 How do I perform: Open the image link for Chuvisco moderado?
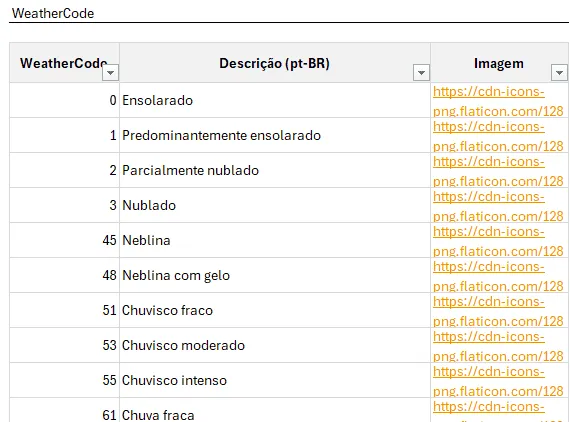498,346
